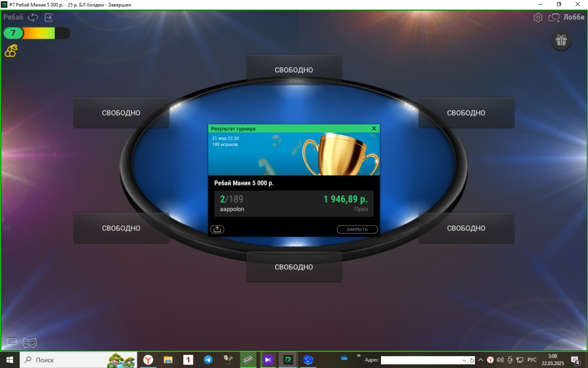Click the leave table exit icon

click(x=49, y=17)
